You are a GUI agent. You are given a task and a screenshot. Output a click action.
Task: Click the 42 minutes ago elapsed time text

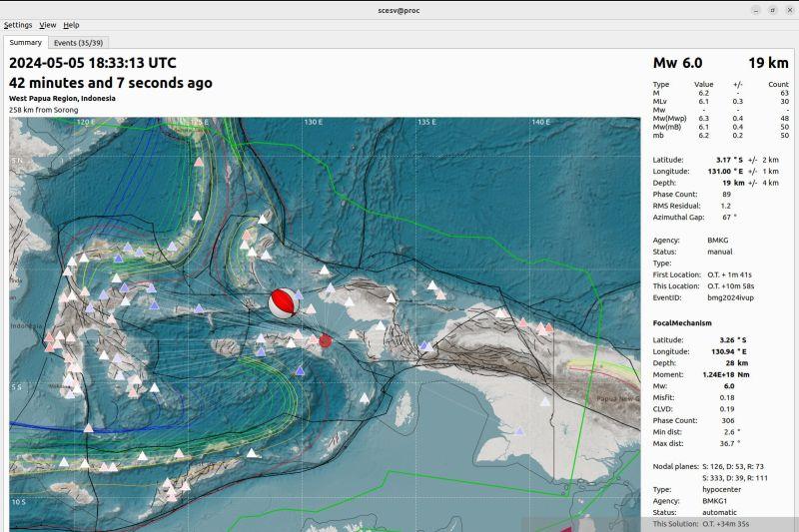pyautogui.click(x=110, y=83)
